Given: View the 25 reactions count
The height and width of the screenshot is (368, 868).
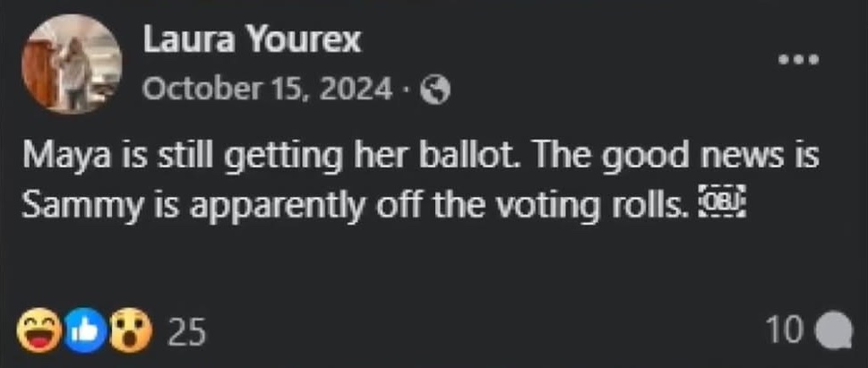Looking at the screenshot, I should (187, 333).
